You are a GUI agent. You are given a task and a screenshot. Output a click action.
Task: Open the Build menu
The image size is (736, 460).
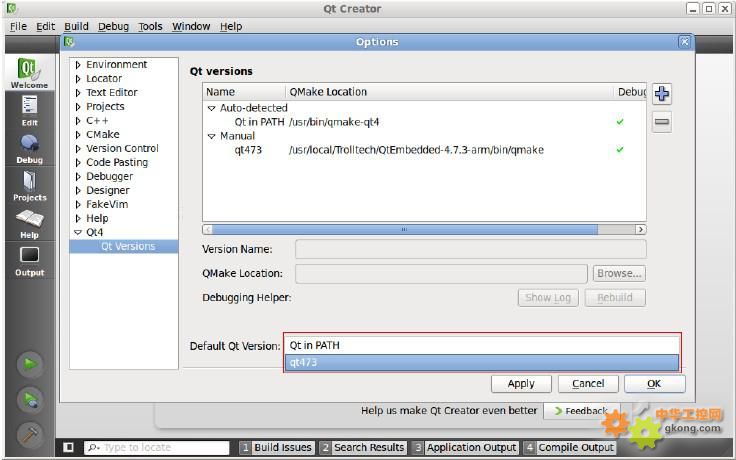coord(76,26)
